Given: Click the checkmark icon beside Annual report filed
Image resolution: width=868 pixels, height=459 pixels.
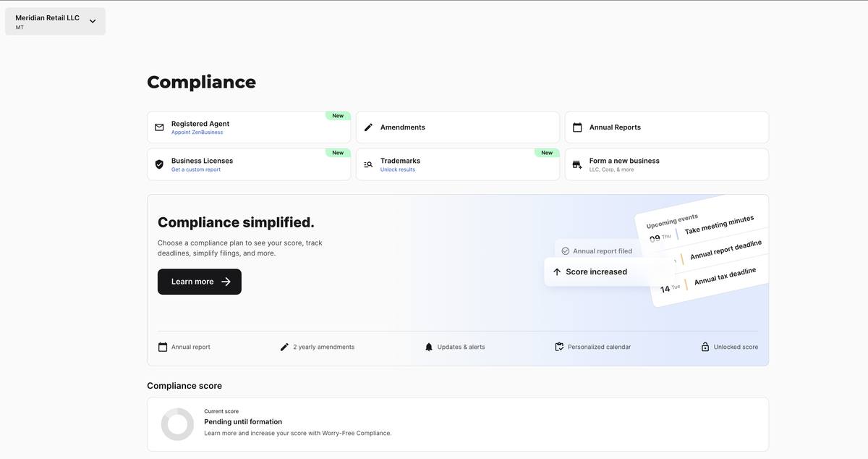Looking at the screenshot, I should click(x=566, y=251).
